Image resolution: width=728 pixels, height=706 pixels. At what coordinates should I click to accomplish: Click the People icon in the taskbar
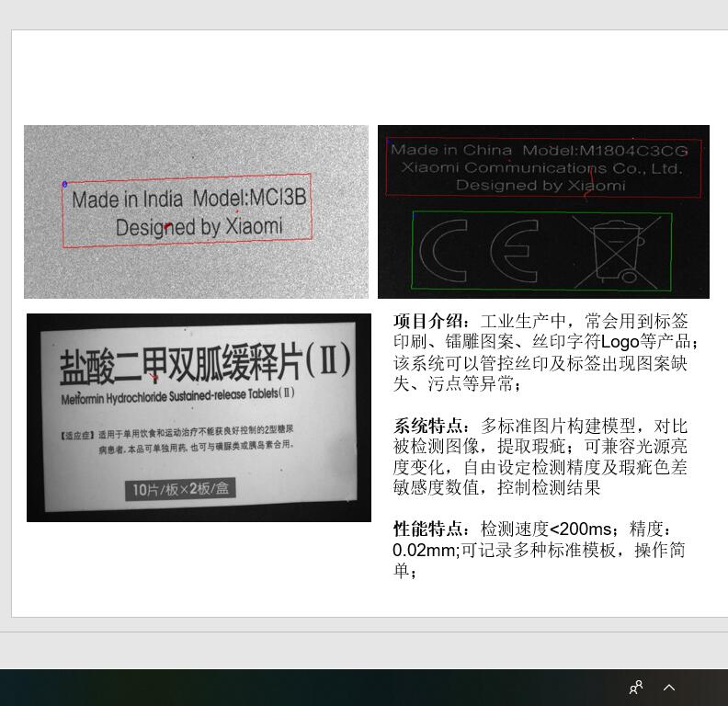point(635,688)
